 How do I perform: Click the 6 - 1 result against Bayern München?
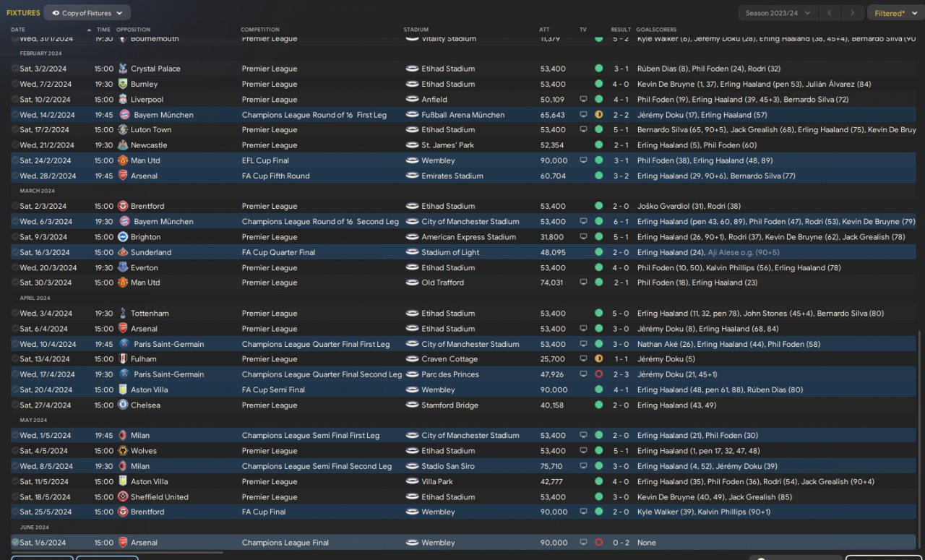click(621, 222)
